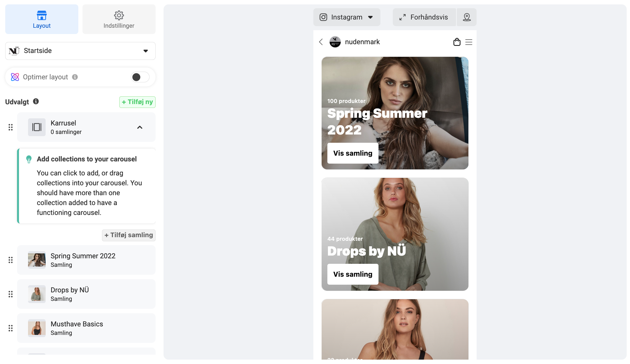Click the Tilføj samling button

[x=129, y=235]
